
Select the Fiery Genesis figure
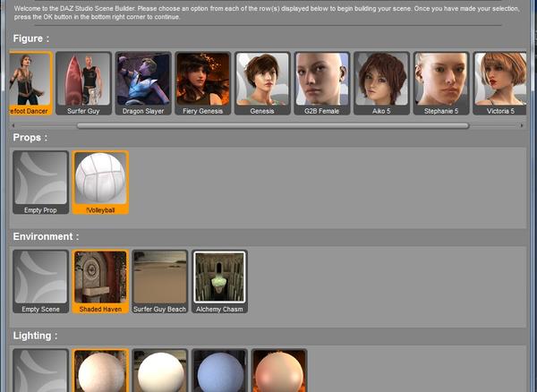[203, 83]
